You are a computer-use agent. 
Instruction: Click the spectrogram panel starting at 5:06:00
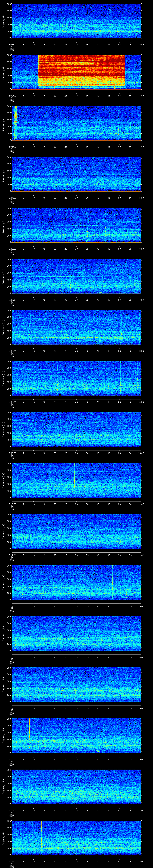tap(76, 276)
